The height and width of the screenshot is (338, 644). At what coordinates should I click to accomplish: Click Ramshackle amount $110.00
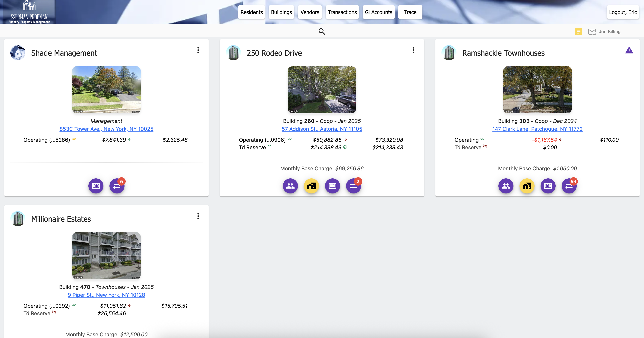pyautogui.click(x=609, y=140)
